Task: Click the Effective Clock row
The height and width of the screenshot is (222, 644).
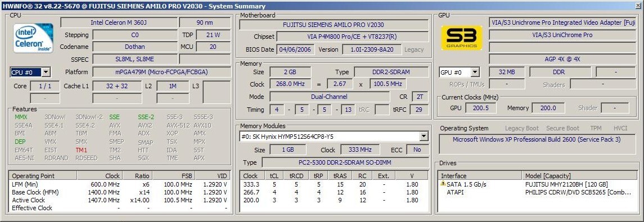Action: point(119,208)
